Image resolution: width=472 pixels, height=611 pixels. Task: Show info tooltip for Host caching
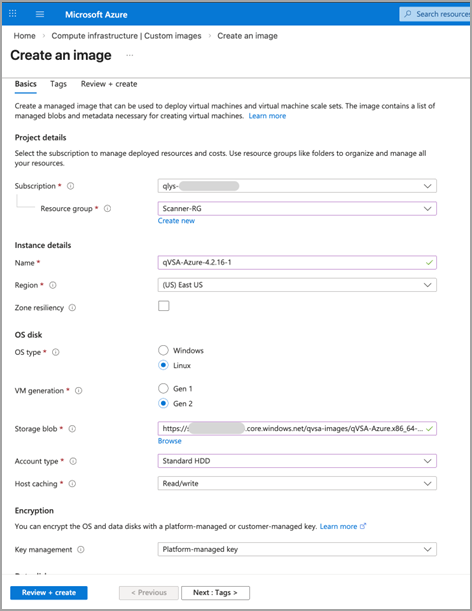(x=72, y=484)
